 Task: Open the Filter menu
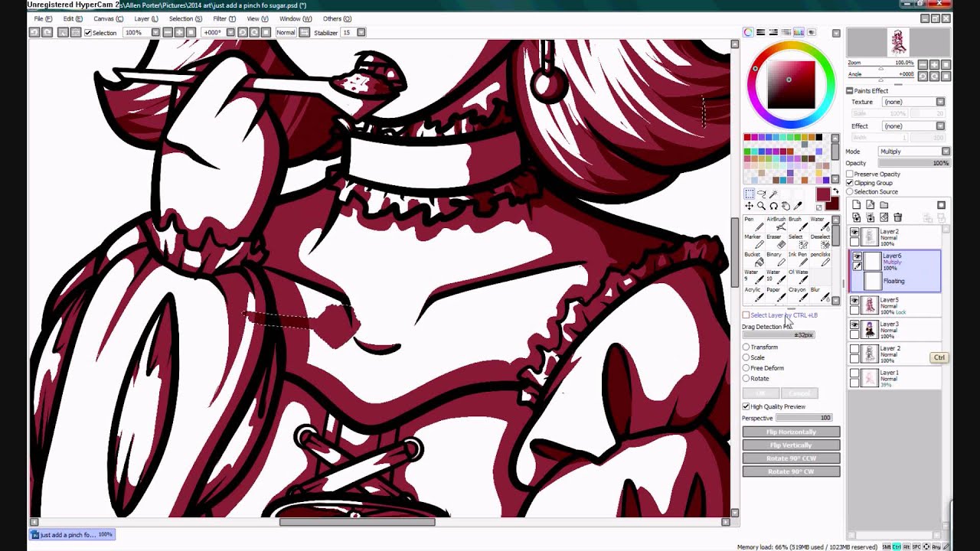224,18
